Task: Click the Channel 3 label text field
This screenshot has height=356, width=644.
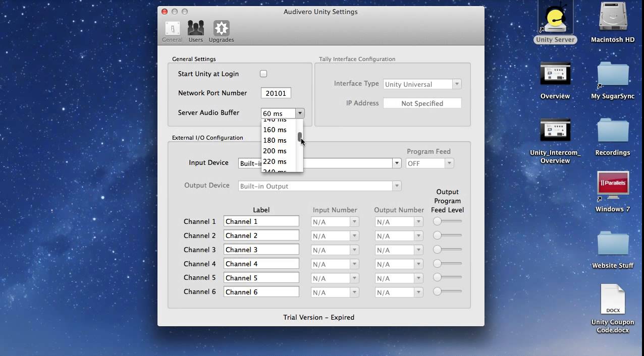Action: (x=261, y=250)
